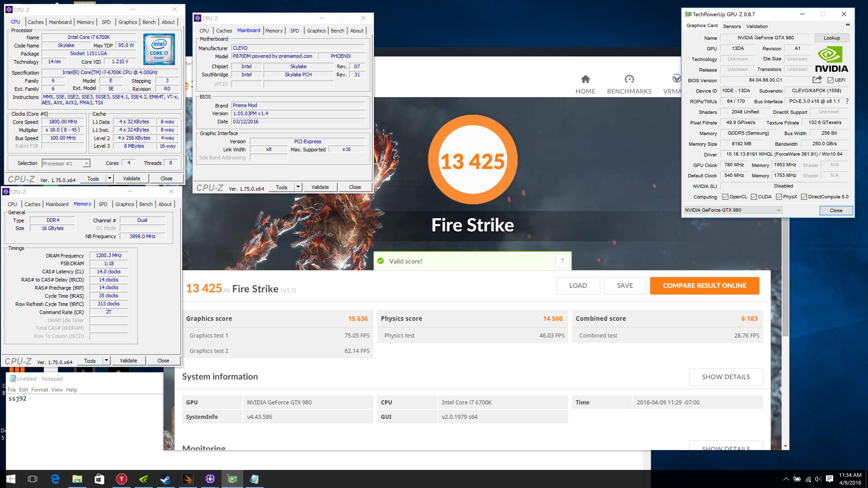This screenshot has width=868, height=488.
Task: Switch to Sensors tab in GPU-Z
Action: pos(732,26)
